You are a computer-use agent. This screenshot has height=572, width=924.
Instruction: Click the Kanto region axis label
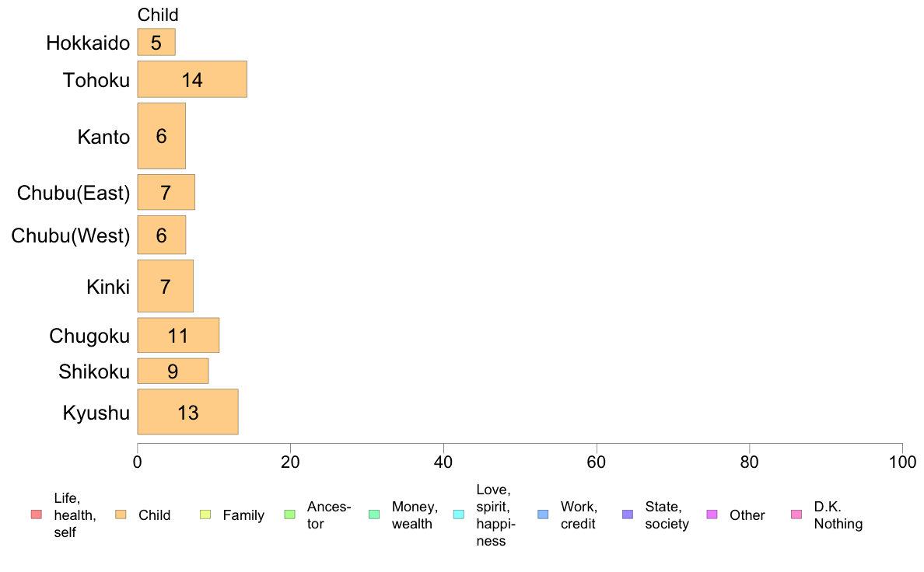[x=103, y=137]
